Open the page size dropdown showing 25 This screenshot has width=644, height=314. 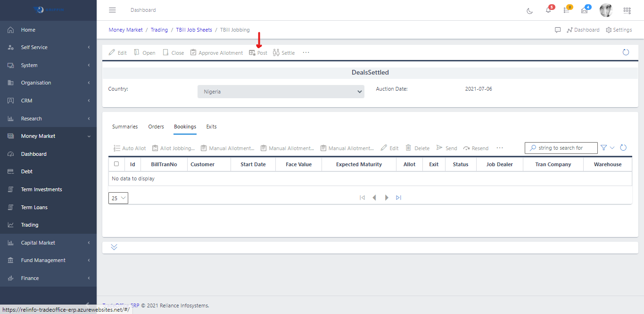click(x=118, y=198)
